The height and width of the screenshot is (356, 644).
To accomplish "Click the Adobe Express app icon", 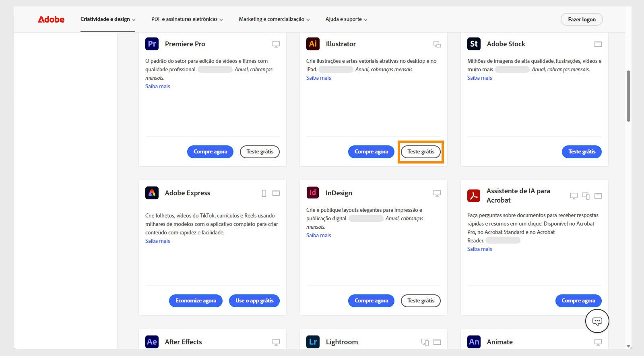I will pos(152,193).
